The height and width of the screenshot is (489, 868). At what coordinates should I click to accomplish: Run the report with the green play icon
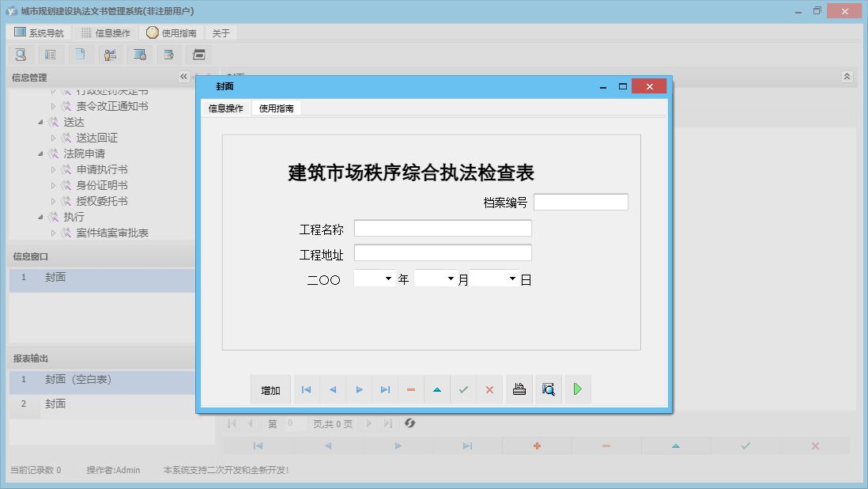578,389
